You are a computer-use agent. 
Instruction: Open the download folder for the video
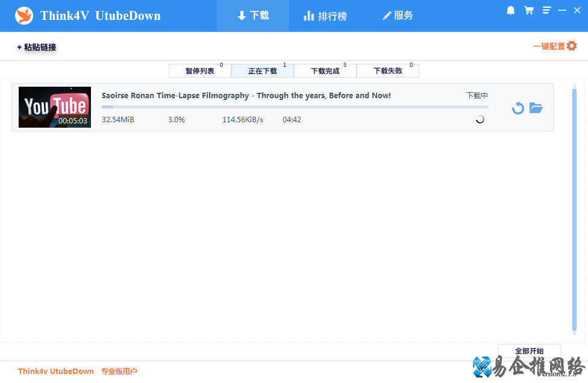tap(536, 108)
